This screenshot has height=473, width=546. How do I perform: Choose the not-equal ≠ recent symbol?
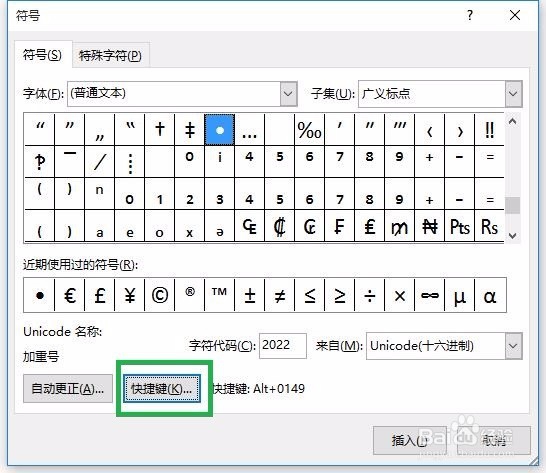point(279,295)
